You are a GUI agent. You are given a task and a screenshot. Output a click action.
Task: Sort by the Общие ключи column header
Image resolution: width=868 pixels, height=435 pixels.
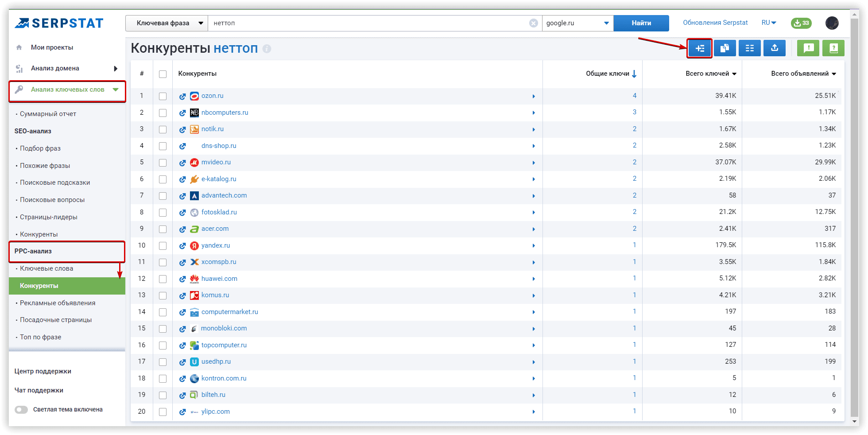(x=611, y=74)
